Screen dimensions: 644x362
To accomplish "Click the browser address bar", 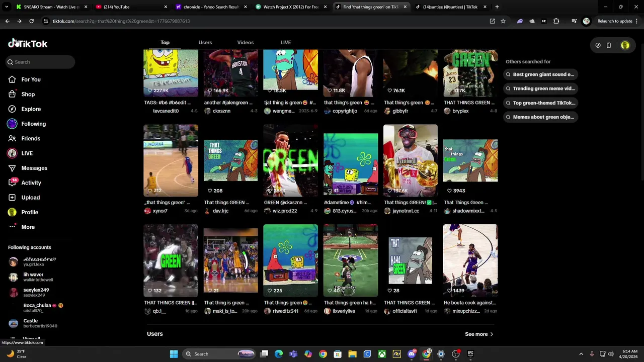I will [x=262, y=21].
